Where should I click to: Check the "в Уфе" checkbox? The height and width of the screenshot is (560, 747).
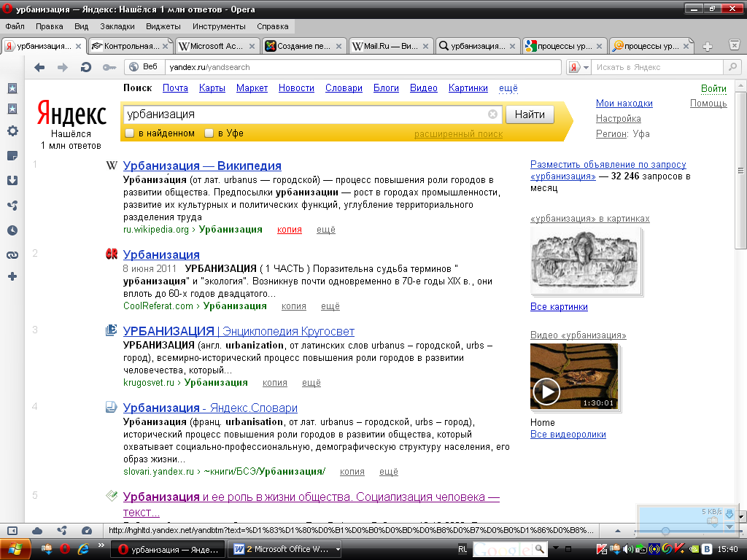click(209, 133)
